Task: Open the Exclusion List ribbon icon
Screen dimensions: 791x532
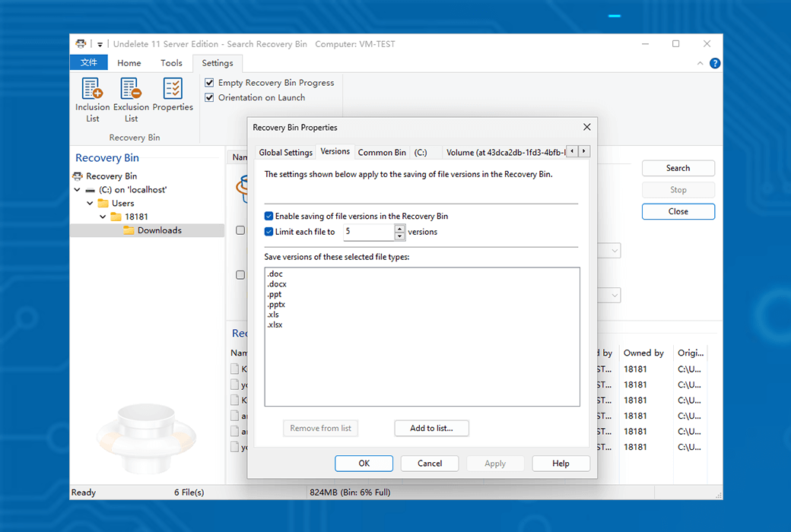Action: pos(131,99)
